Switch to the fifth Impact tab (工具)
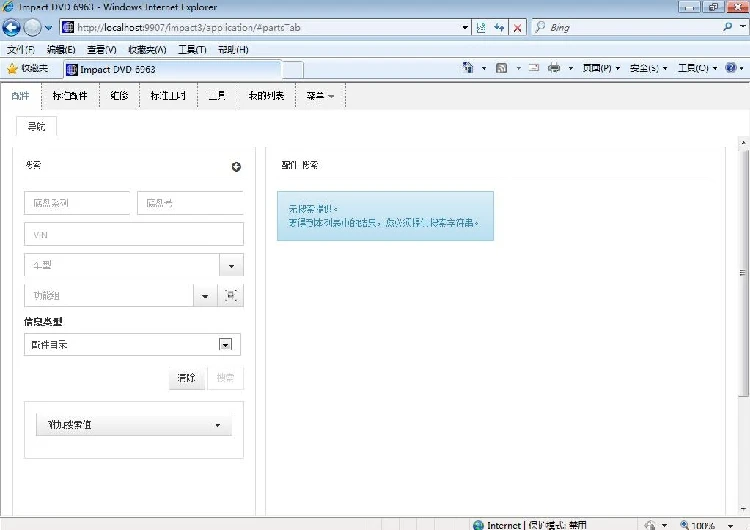 point(217,96)
